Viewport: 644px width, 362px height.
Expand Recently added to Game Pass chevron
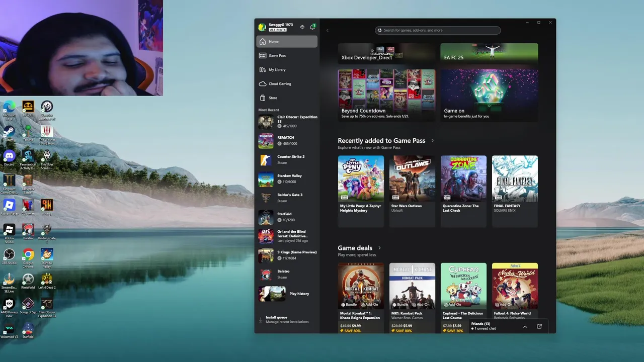pos(432,141)
